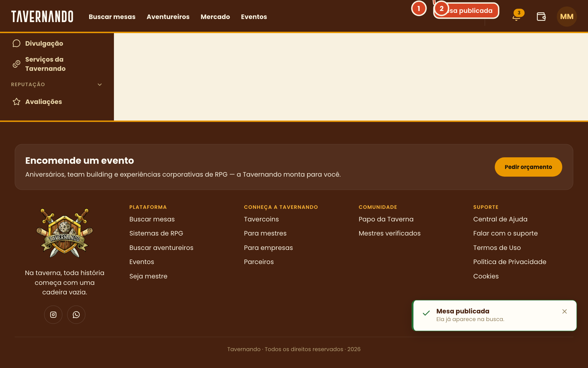Open footer link Sistemas de RPG

156,233
